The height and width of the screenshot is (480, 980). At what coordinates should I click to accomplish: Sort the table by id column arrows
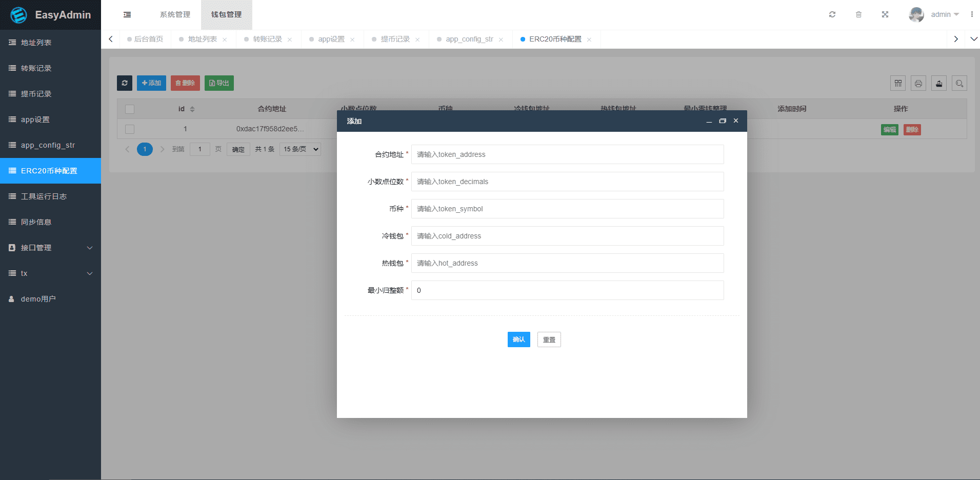[x=192, y=109]
